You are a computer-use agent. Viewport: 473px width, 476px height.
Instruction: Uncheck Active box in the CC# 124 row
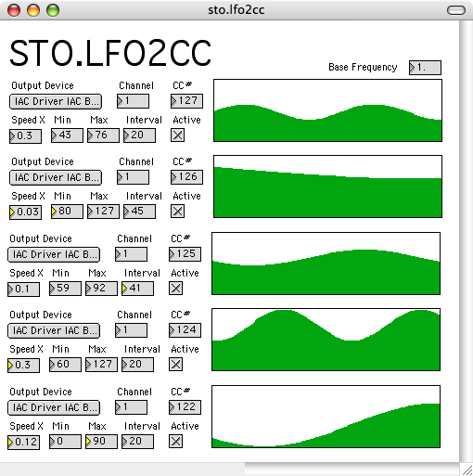(x=175, y=365)
